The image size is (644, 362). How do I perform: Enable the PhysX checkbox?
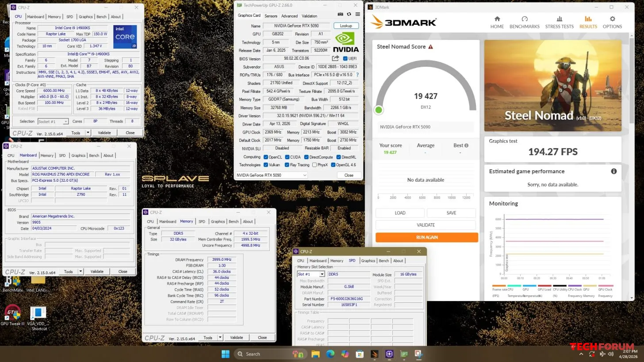click(x=314, y=165)
